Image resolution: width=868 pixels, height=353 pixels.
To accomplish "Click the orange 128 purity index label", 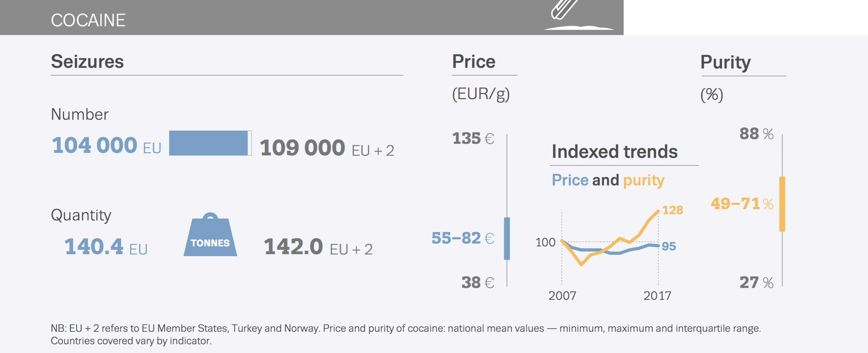I will point(672,210).
